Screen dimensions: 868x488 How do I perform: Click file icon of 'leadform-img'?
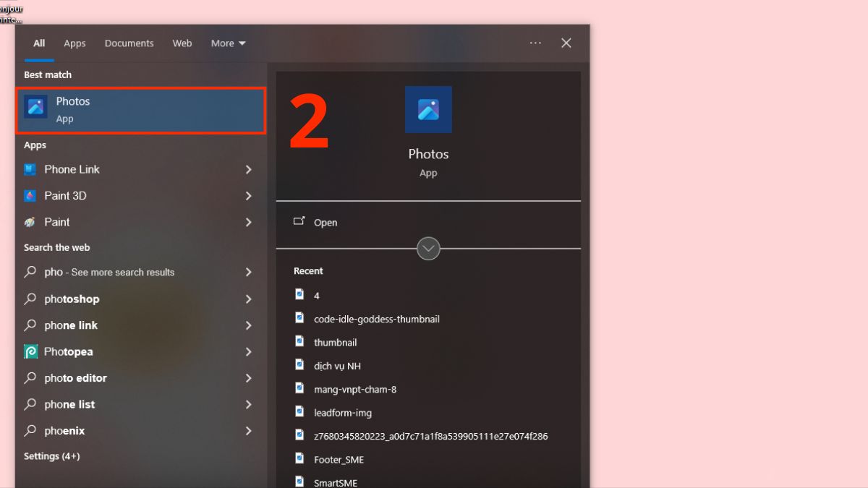click(299, 411)
